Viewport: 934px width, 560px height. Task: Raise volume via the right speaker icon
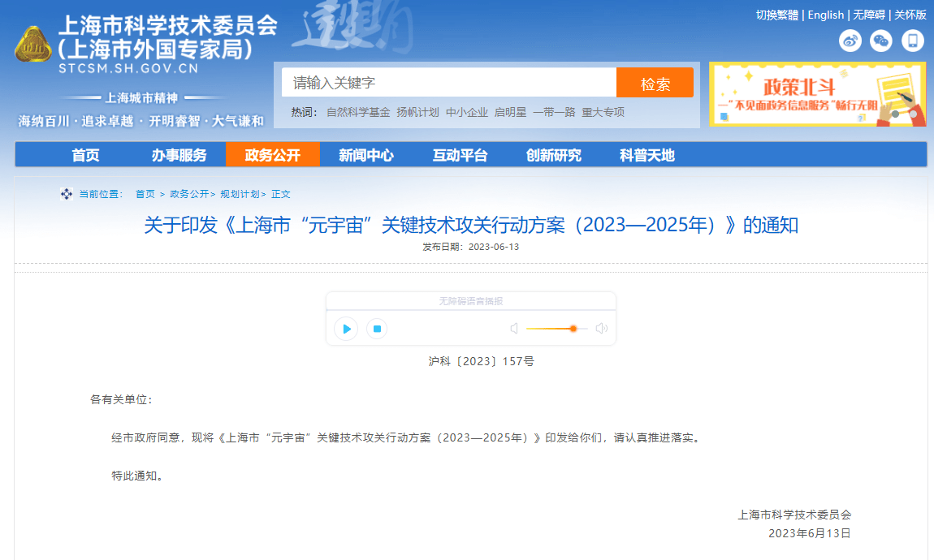(x=601, y=328)
